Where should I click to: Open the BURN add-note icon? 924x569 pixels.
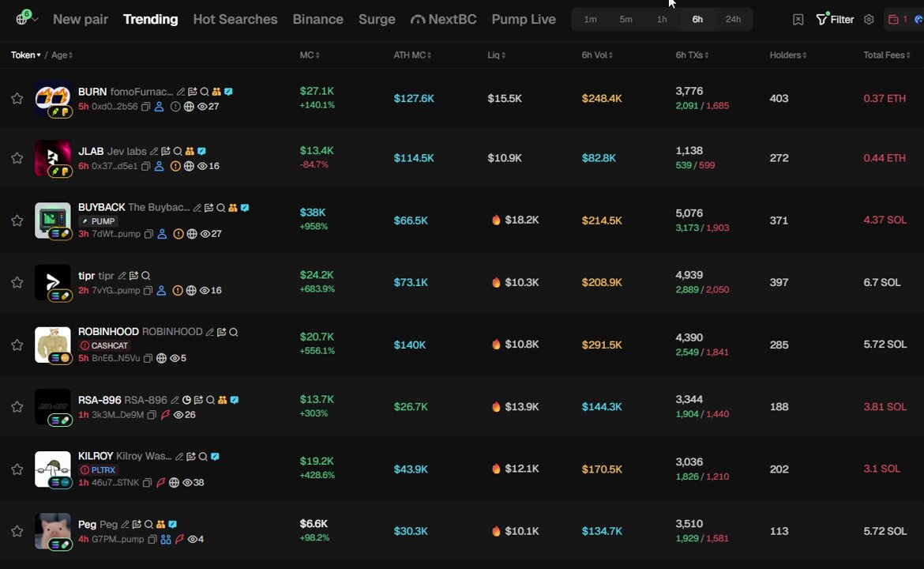point(192,92)
